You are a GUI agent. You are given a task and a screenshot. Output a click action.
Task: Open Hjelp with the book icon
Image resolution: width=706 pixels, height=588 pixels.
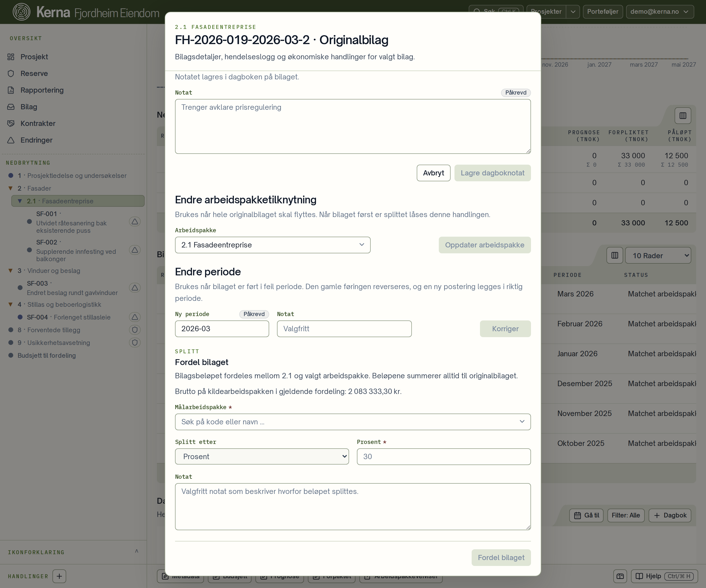[664, 576]
